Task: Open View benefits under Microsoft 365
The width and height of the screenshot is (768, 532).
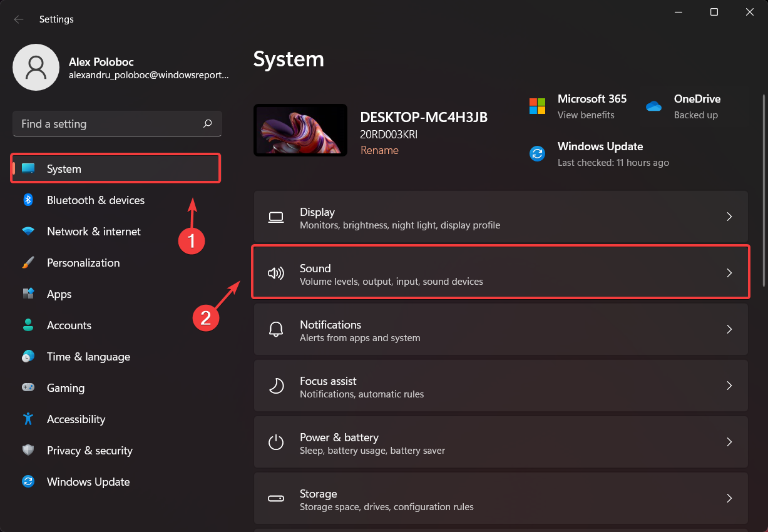Action: (x=586, y=115)
